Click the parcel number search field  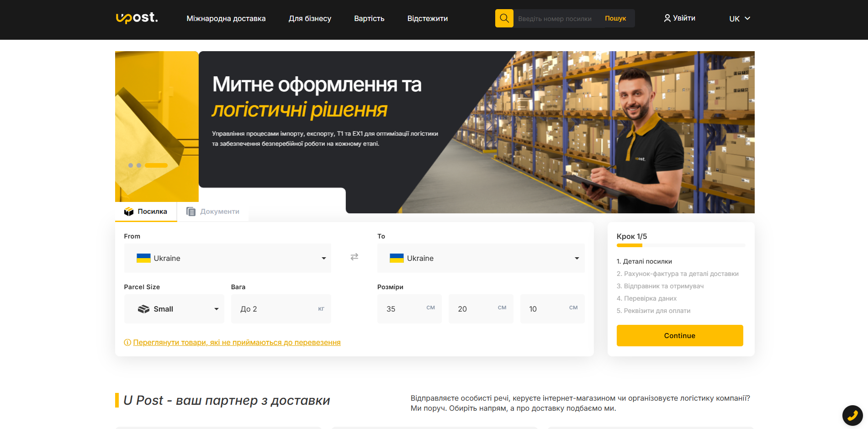[555, 18]
